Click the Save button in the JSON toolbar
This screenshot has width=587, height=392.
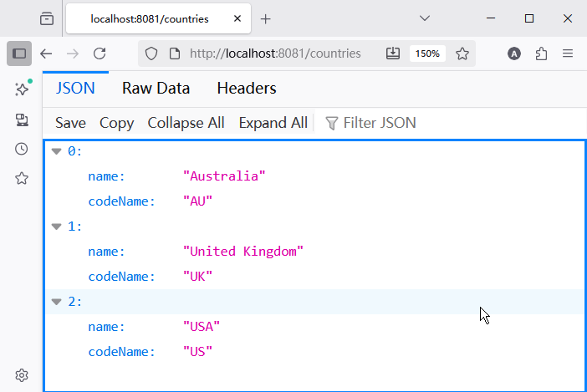tap(70, 123)
